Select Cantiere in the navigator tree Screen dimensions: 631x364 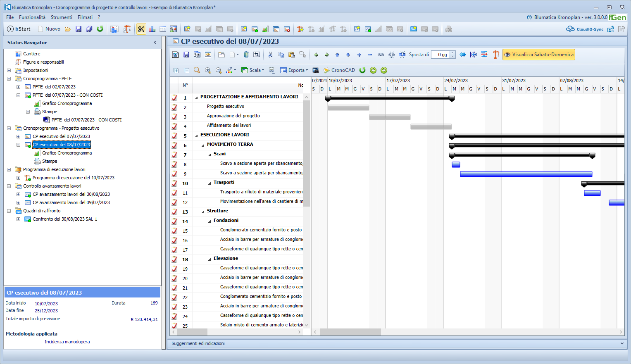click(x=32, y=54)
